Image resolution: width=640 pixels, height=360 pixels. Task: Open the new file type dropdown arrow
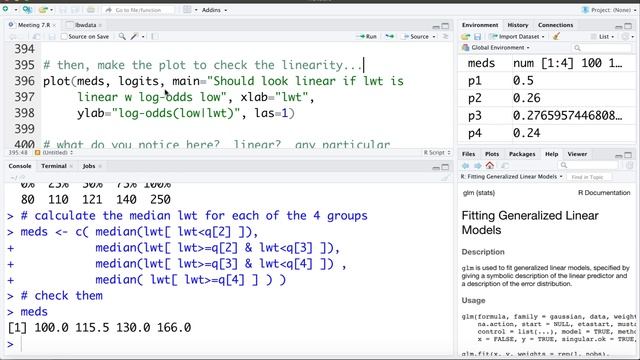pos(16,9)
